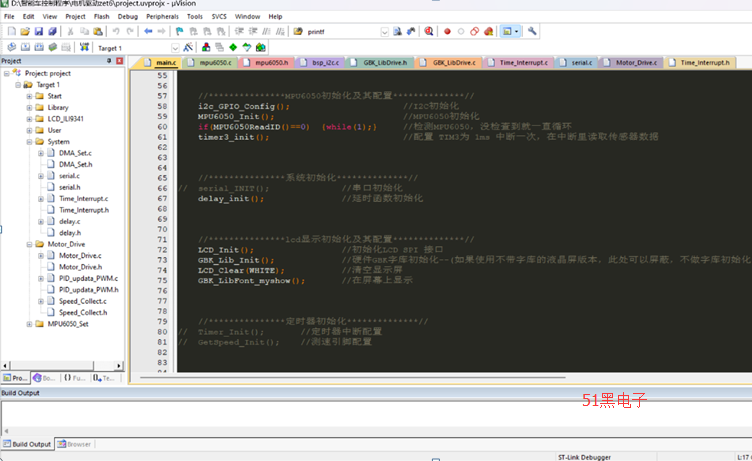The width and height of the screenshot is (752, 461).
Task: Insert a bookmark with the flag icon
Action: (x=179, y=32)
